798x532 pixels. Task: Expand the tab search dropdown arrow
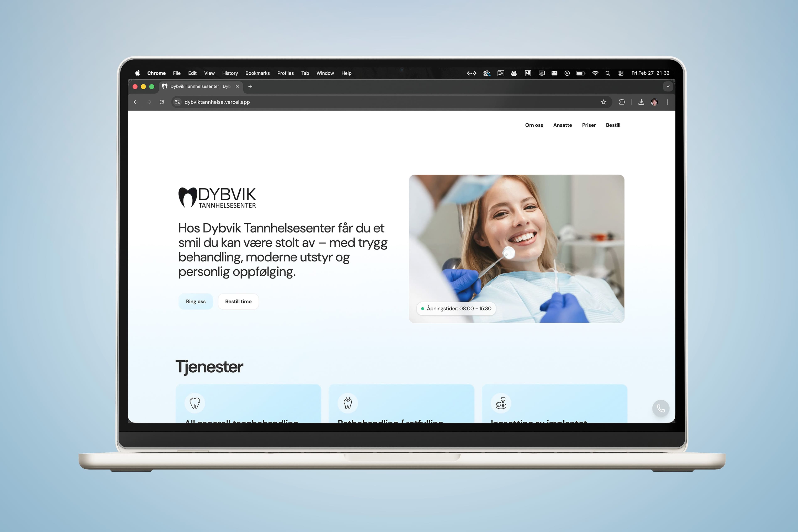pos(668,86)
